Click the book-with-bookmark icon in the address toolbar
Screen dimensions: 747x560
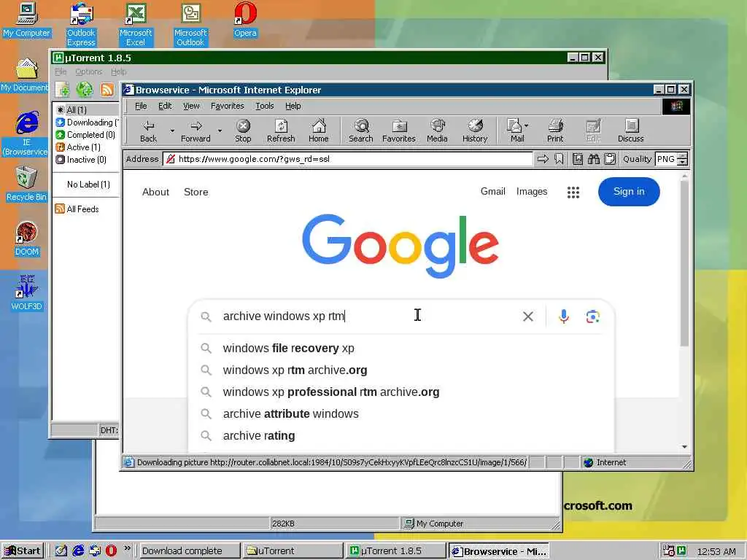pyautogui.click(x=578, y=159)
